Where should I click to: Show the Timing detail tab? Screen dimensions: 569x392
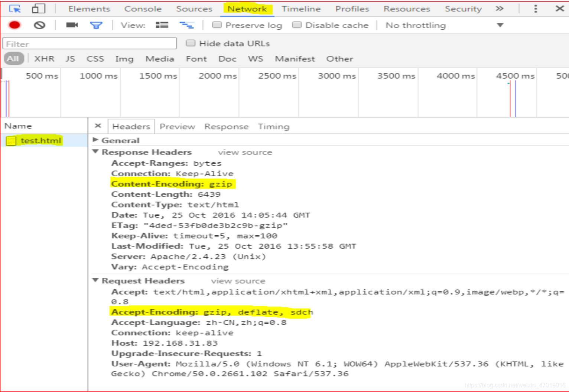click(273, 127)
